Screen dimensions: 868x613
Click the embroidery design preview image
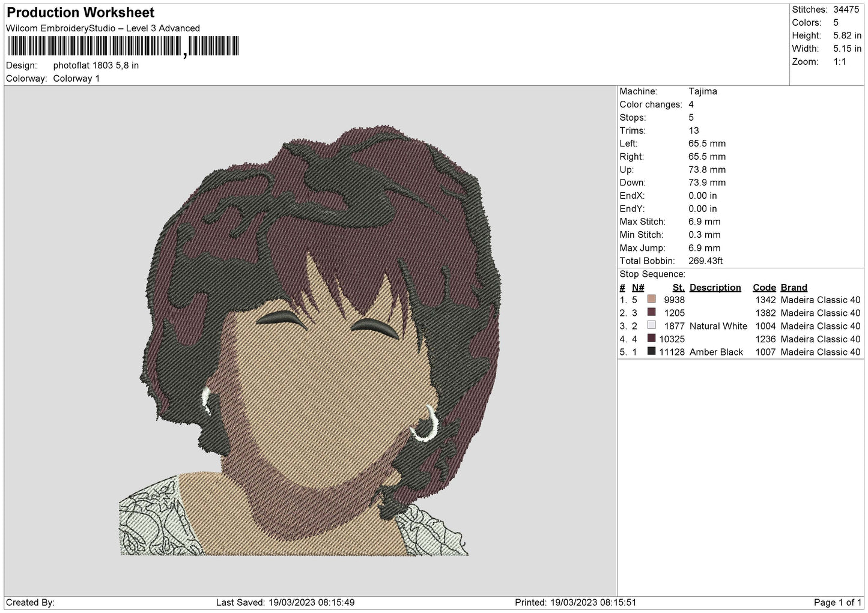point(311,341)
